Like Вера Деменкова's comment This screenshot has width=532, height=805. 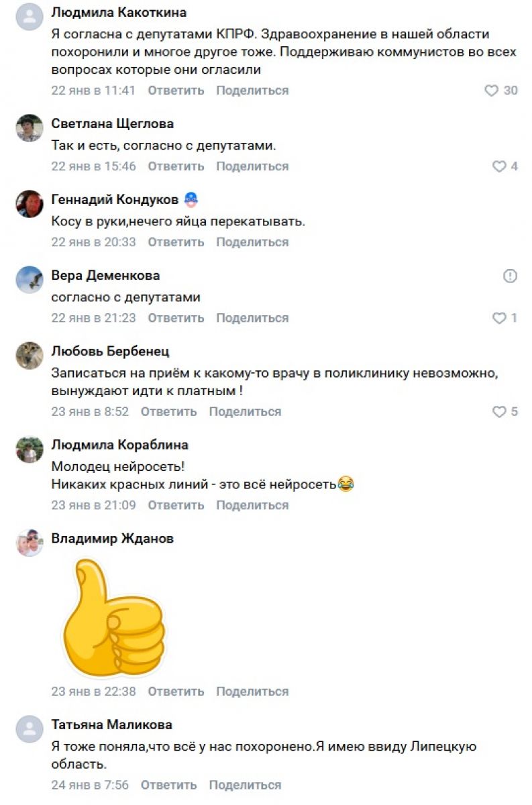pyautogui.click(x=499, y=318)
